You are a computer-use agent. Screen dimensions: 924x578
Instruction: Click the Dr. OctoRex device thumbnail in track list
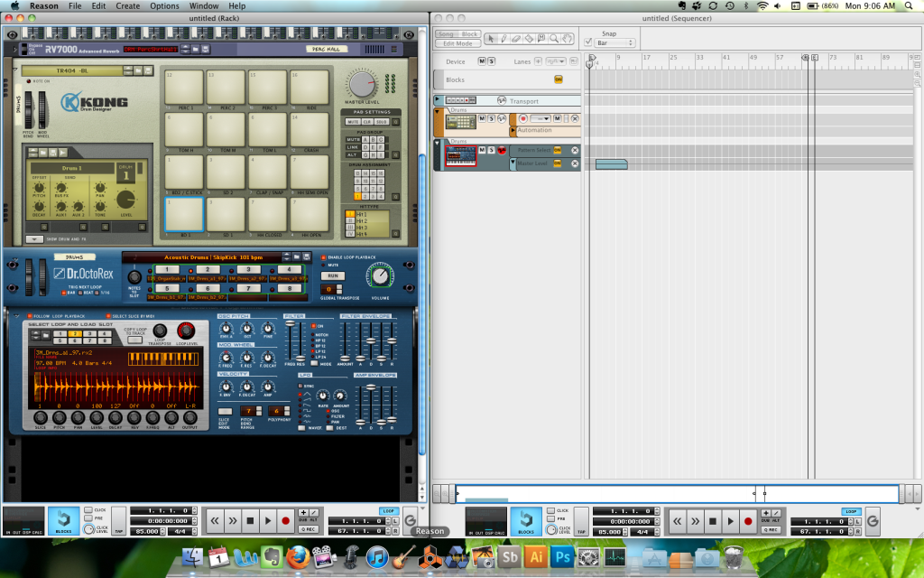pyautogui.click(x=460, y=156)
